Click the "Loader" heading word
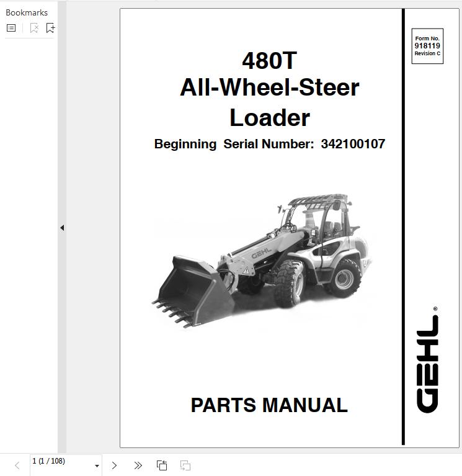The image size is (462, 476). (270, 118)
